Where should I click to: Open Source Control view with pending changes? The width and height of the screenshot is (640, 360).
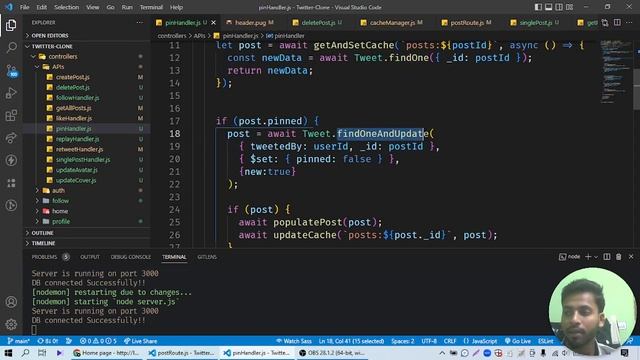tap(11, 70)
